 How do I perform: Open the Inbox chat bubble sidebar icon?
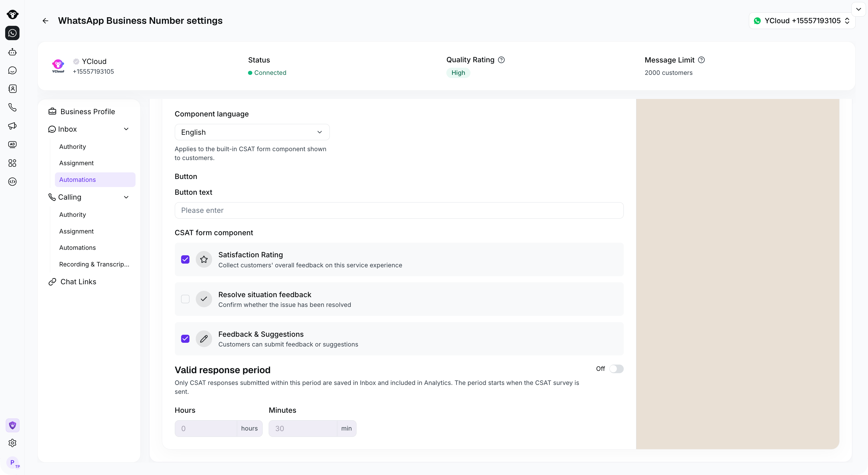pos(12,70)
